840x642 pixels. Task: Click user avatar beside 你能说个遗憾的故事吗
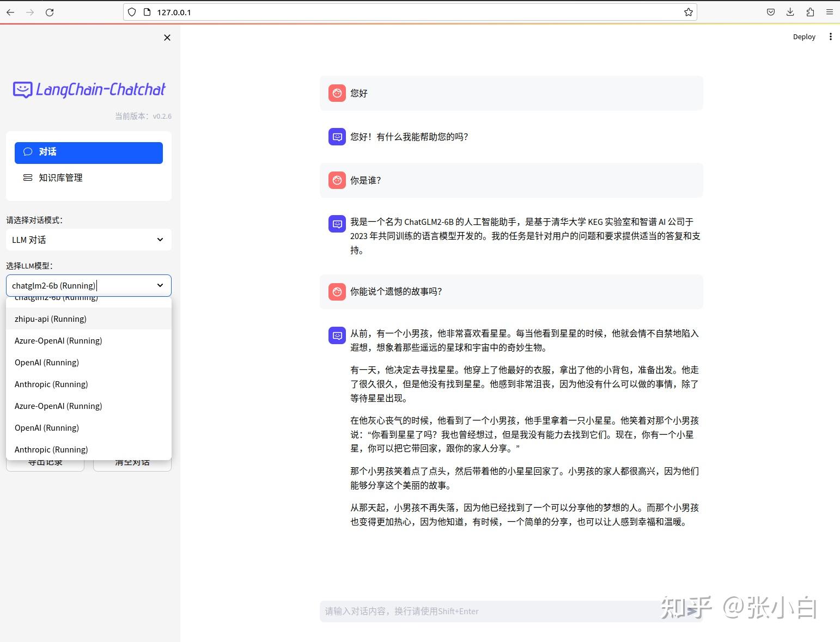(337, 291)
